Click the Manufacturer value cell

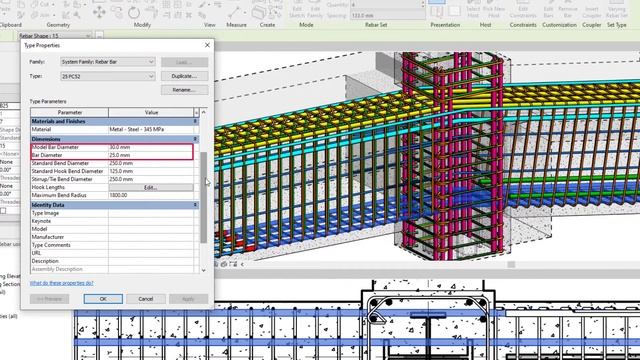[151, 237]
